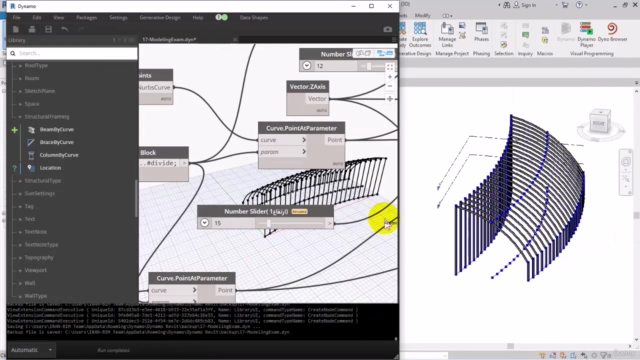
Task: Click upper Curve.PointAtParameter curve input port
Action: 282,140
